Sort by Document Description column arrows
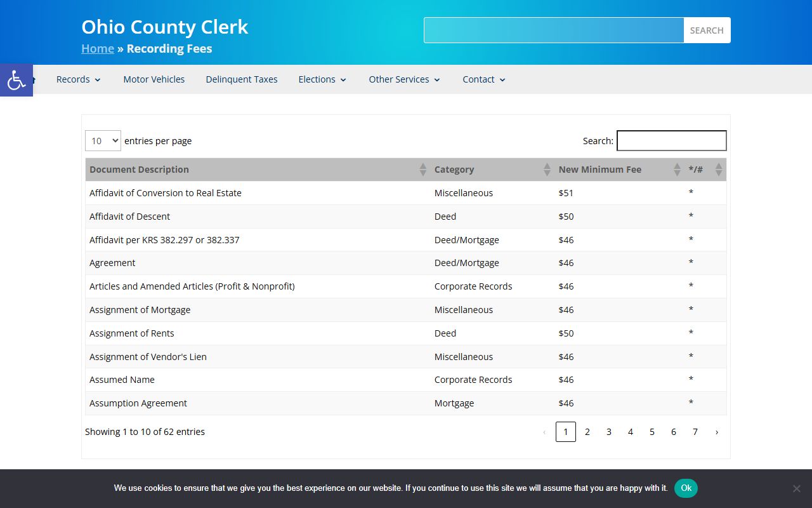The width and height of the screenshot is (812, 508). (x=423, y=170)
